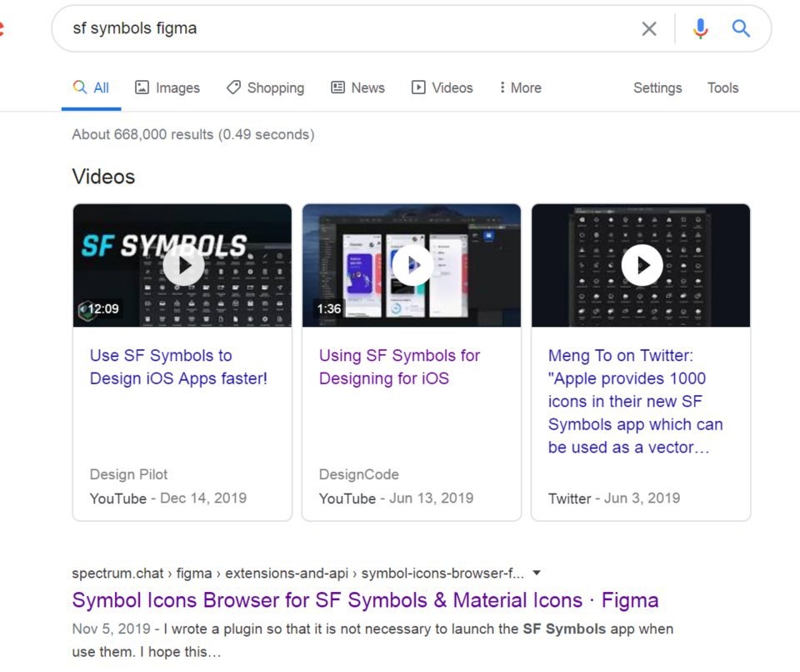Open search Settings
The width and height of the screenshot is (800, 672).
coord(657,88)
